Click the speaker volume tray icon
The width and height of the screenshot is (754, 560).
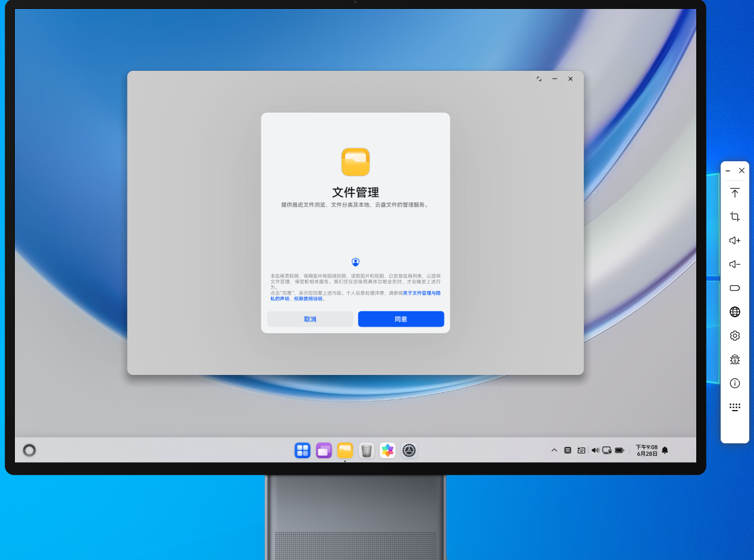(x=595, y=450)
